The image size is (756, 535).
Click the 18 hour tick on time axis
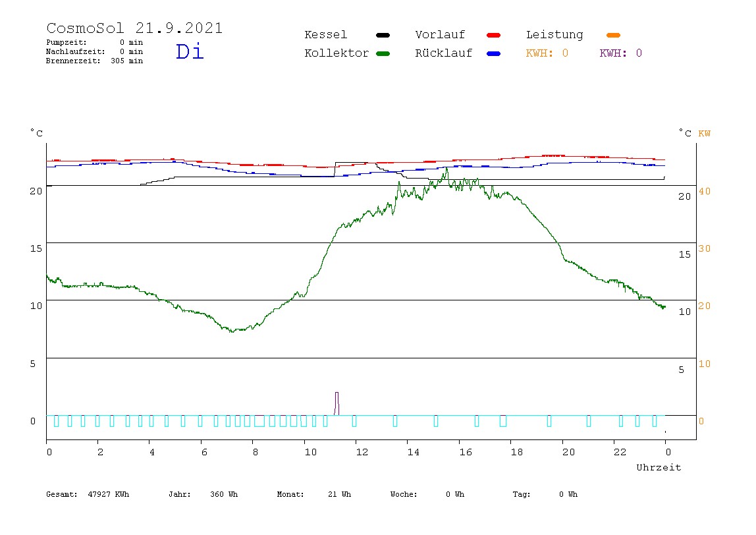coord(517,452)
